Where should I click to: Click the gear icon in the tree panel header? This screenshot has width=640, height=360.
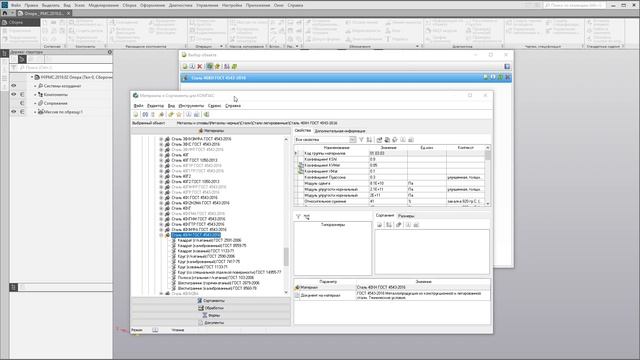110,52
